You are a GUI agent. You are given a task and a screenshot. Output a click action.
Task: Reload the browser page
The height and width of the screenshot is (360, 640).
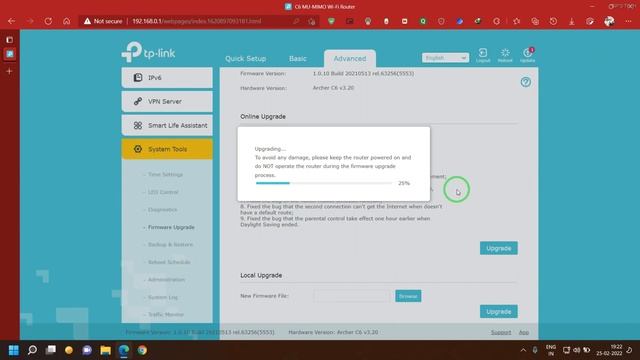click(x=48, y=21)
